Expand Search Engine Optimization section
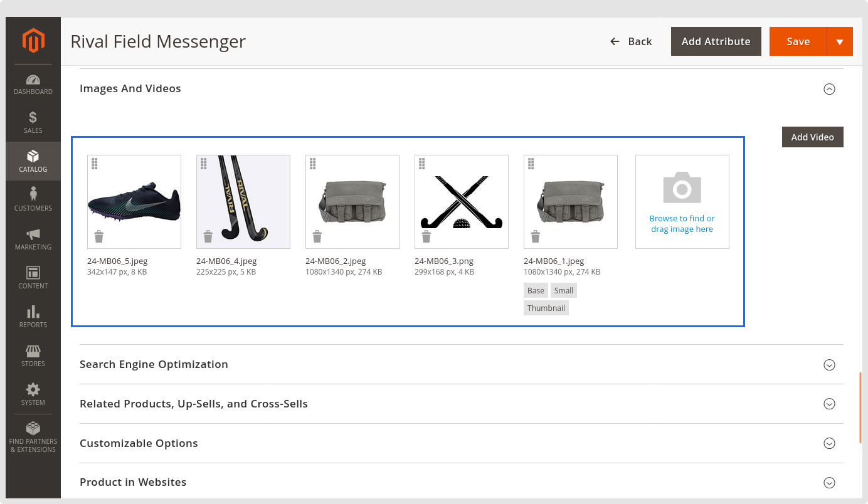 click(829, 365)
